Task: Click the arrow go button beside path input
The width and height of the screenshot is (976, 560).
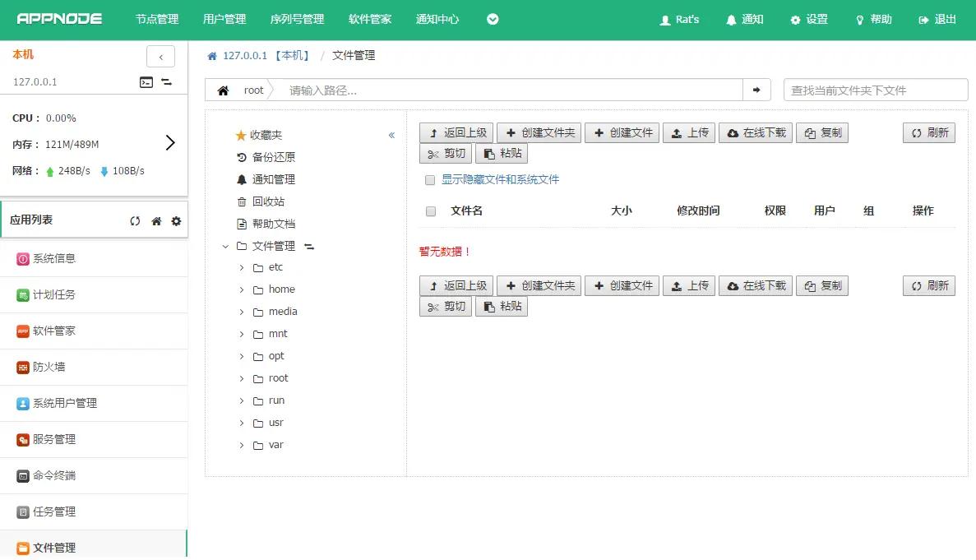Action: [x=756, y=90]
